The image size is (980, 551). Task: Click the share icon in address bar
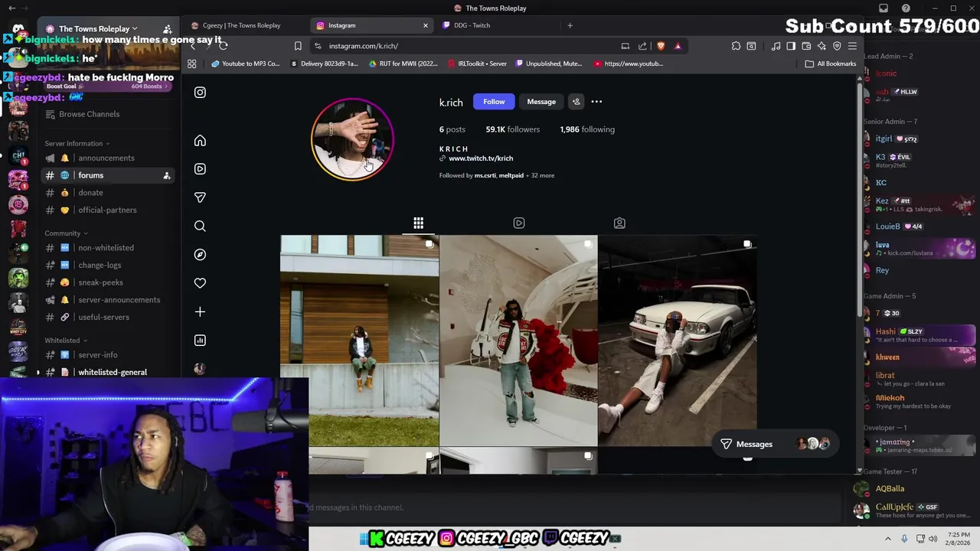(642, 46)
